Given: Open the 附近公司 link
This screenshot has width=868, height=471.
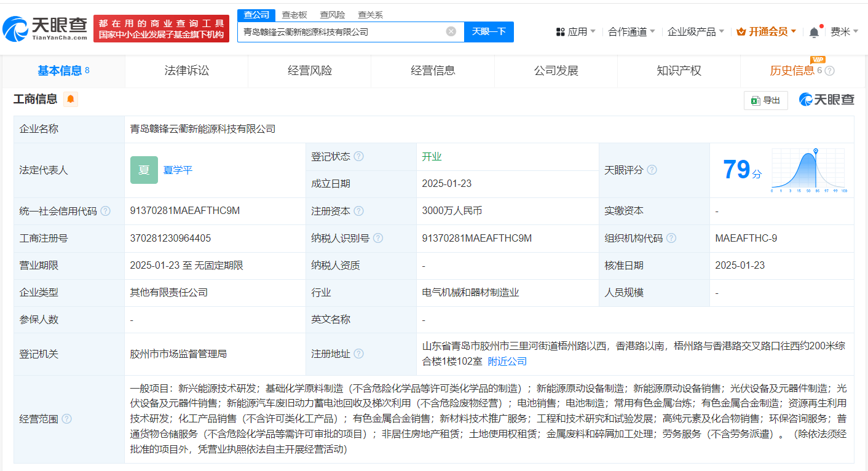Looking at the screenshot, I should (507, 361).
